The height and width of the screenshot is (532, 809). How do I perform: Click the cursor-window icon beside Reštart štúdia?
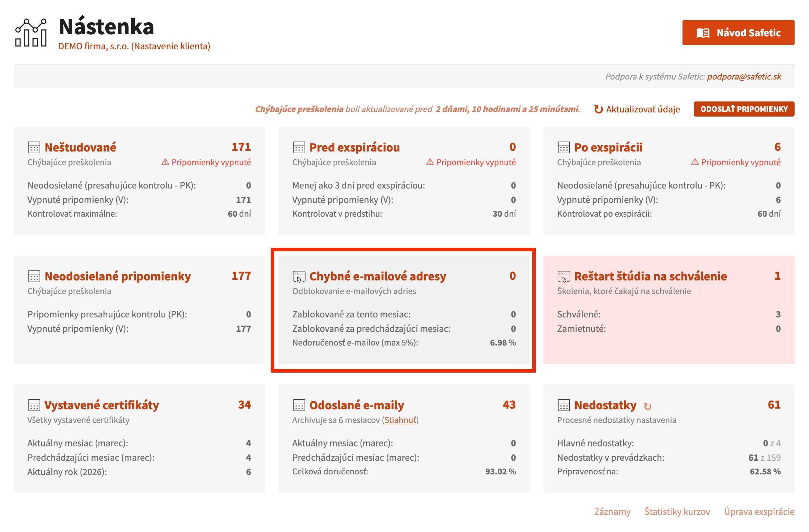(564, 276)
